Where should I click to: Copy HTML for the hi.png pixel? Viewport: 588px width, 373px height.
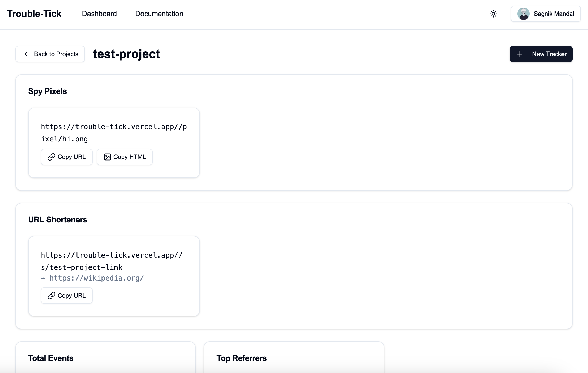125,157
